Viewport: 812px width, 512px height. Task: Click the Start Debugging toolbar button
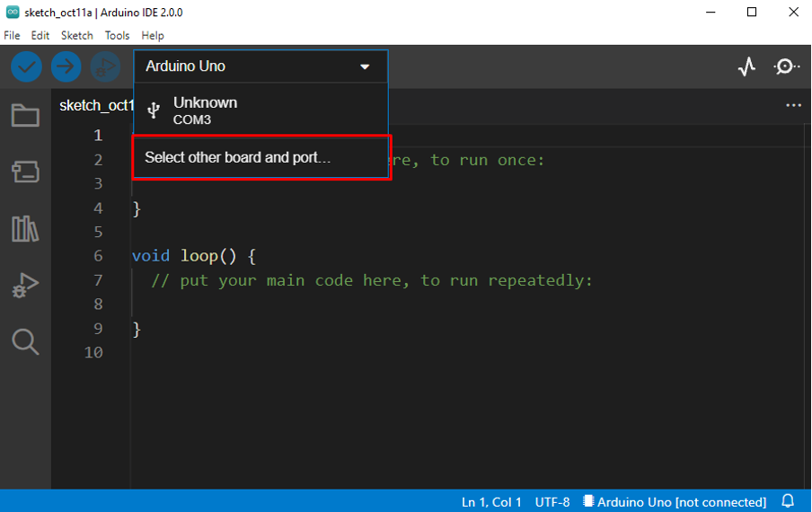pos(105,66)
